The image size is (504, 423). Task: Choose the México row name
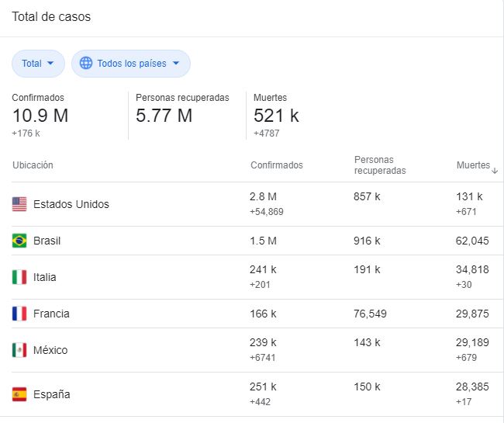[50, 350]
